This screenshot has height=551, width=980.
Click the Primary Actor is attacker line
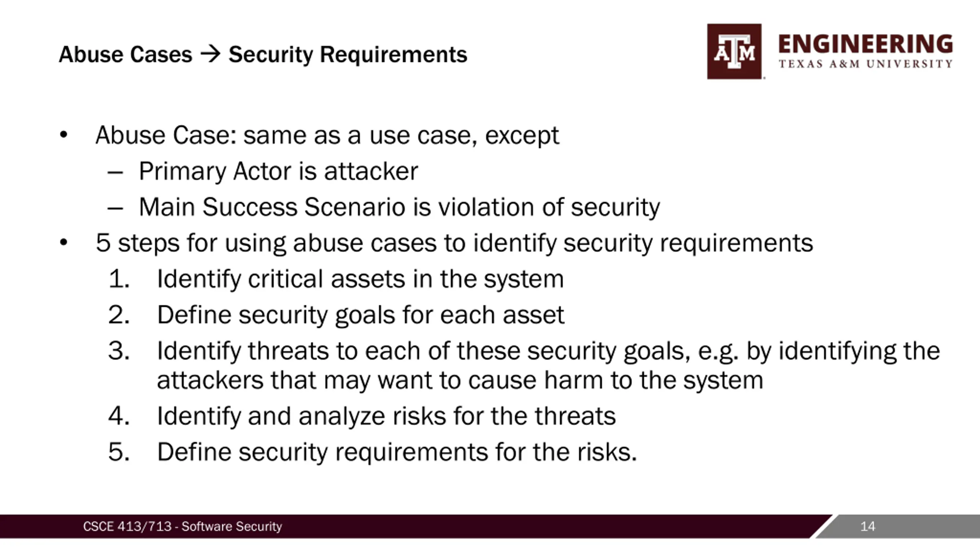click(278, 171)
